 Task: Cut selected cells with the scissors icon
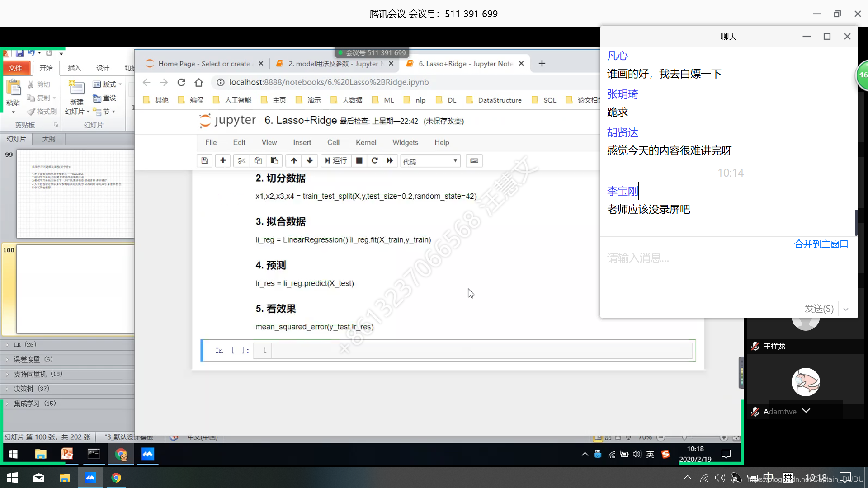click(241, 161)
